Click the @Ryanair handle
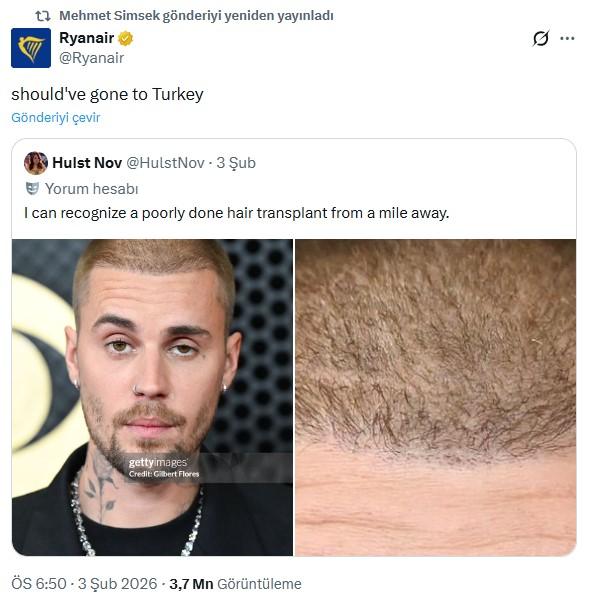 coord(92,58)
